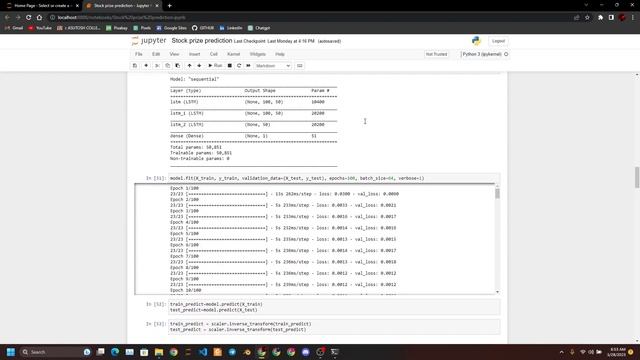
Task: Click the train_predict model.predict code cell
Action: 334,307
